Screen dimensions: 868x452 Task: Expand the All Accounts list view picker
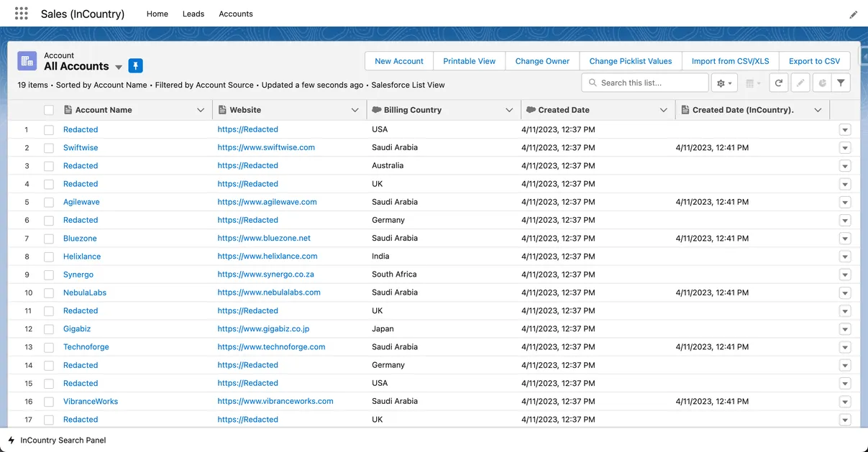coord(119,67)
